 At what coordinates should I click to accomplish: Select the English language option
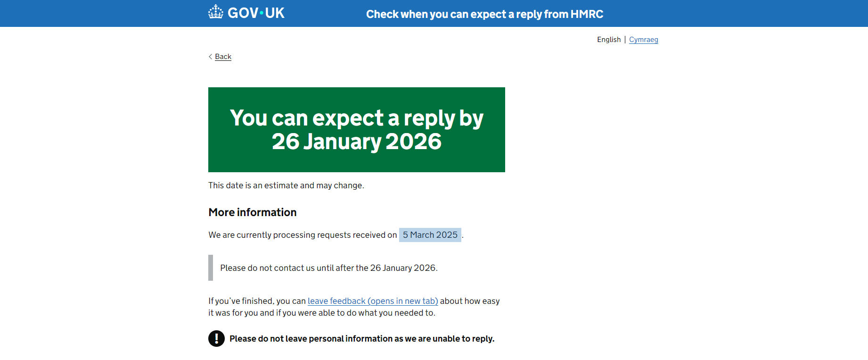(x=609, y=40)
